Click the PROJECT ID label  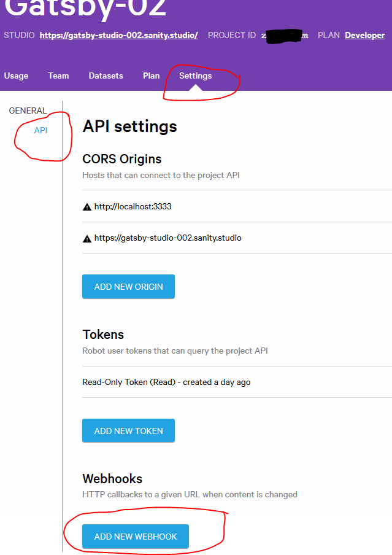(232, 36)
